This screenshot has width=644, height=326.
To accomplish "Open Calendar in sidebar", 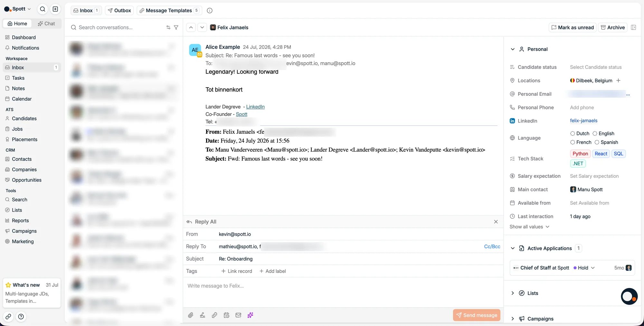I will pyautogui.click(x=32, y=99).
